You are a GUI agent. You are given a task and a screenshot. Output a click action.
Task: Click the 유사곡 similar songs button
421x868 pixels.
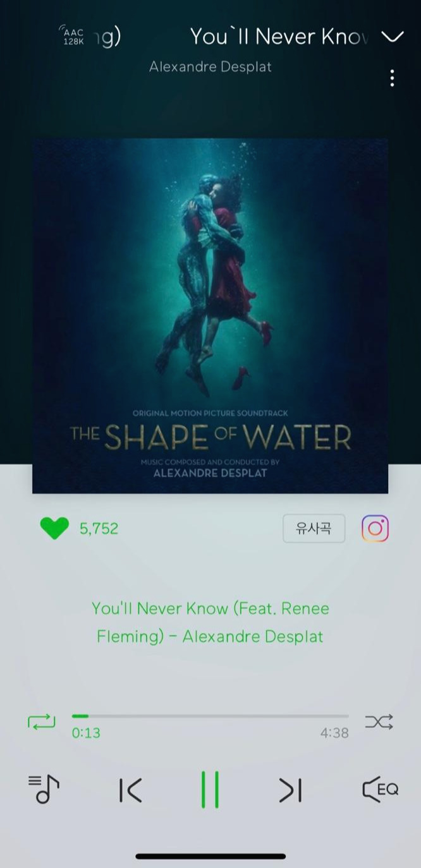coord(314,528)
